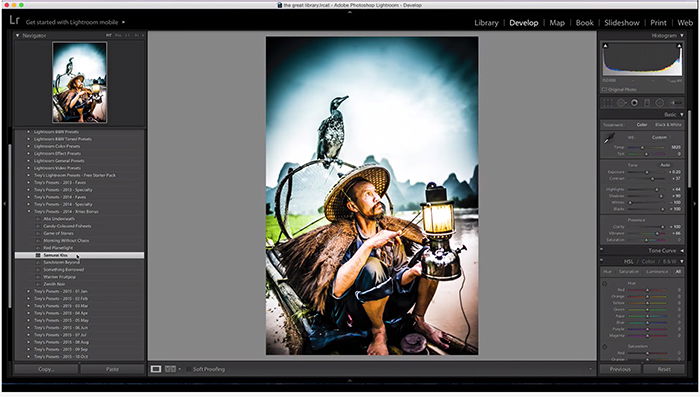Click the Reset button
The width and height of the screenshot is (700, 397).
(664, 369)
